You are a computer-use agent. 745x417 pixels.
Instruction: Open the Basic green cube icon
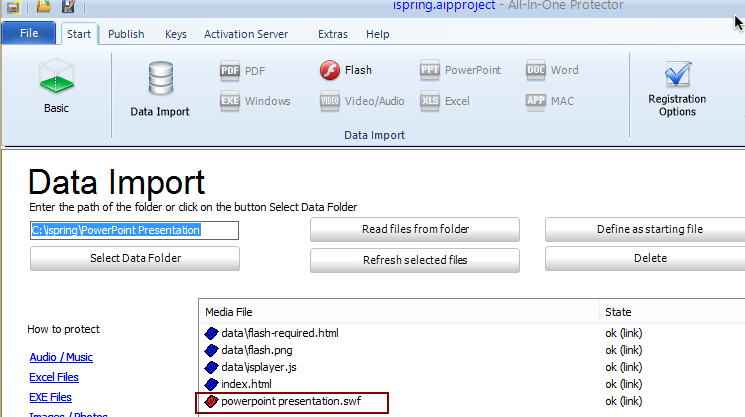pyautogui.click(x=57, y=76)
